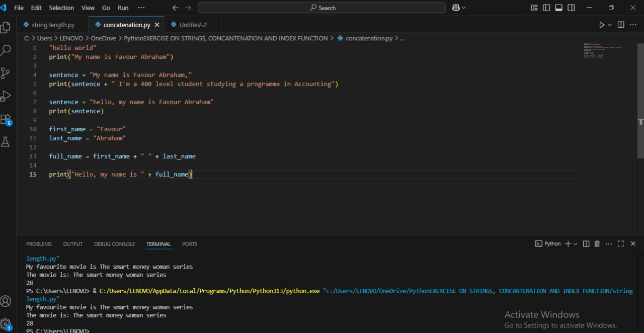Open the Extensions view with badge
Image resolution: width=644 pixels, height=333 pixels.
[x=6, y=120]
